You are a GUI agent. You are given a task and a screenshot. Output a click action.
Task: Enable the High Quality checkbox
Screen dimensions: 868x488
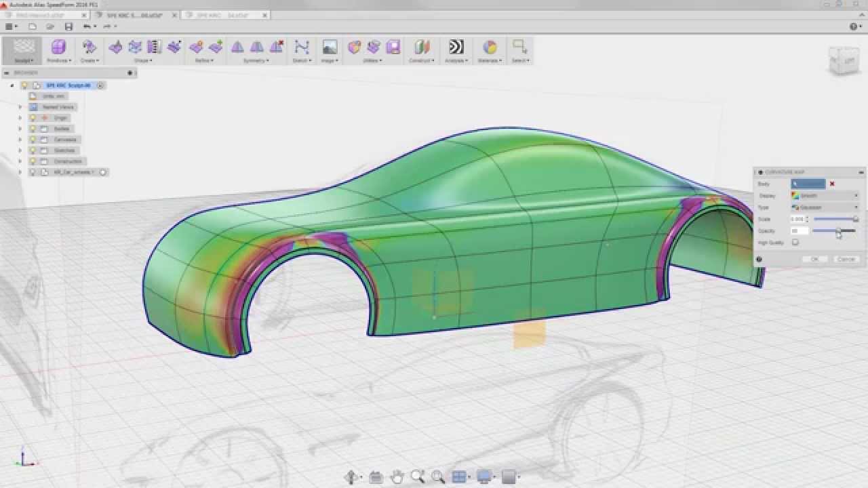point(795,243)
